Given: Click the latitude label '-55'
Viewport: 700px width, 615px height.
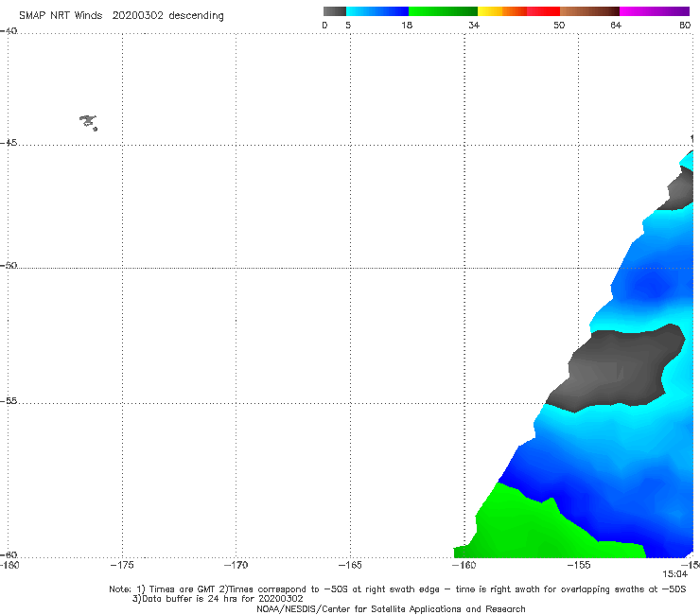Looking at the screenshot, I should pyautogui.click(x=9, y=401).
